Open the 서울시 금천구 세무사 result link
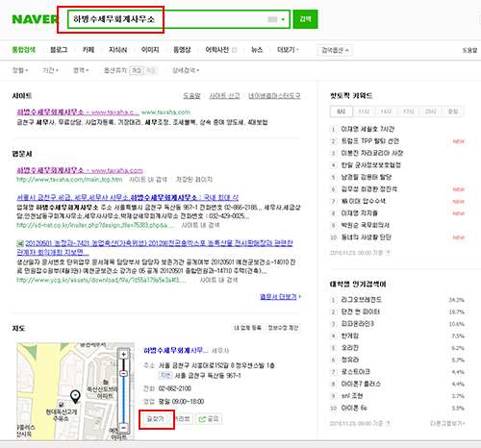The image size is (481, 448). (x=128, y=197)
